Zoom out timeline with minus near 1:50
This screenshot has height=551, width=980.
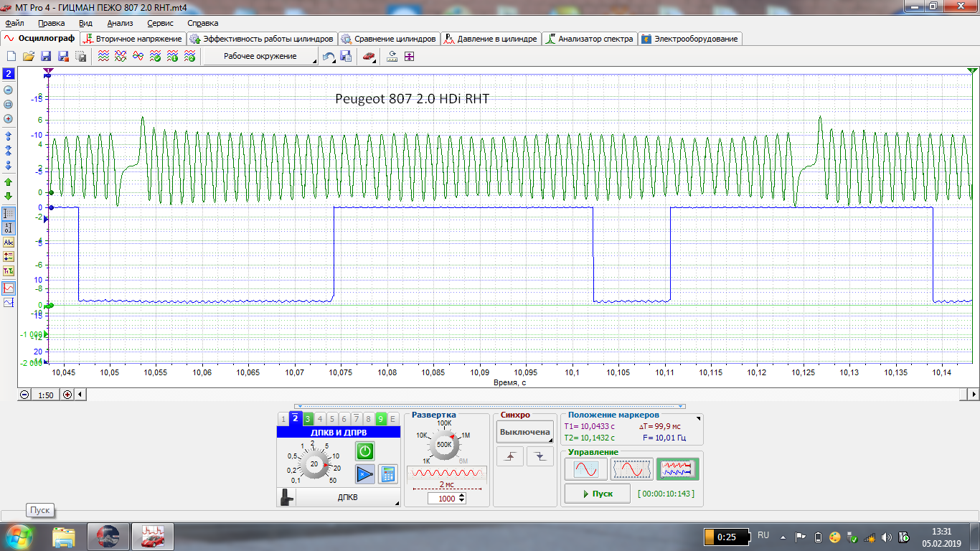[x=24, y=394]
